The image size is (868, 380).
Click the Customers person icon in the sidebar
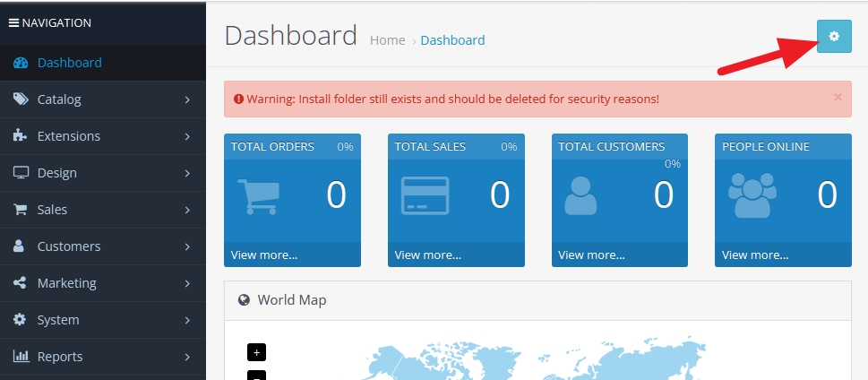tap(19, 246)
